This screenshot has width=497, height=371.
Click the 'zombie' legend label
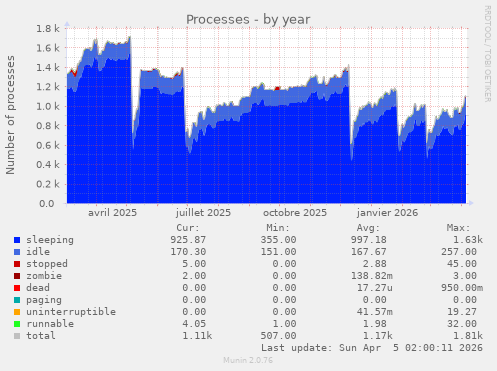coord(44,276)
